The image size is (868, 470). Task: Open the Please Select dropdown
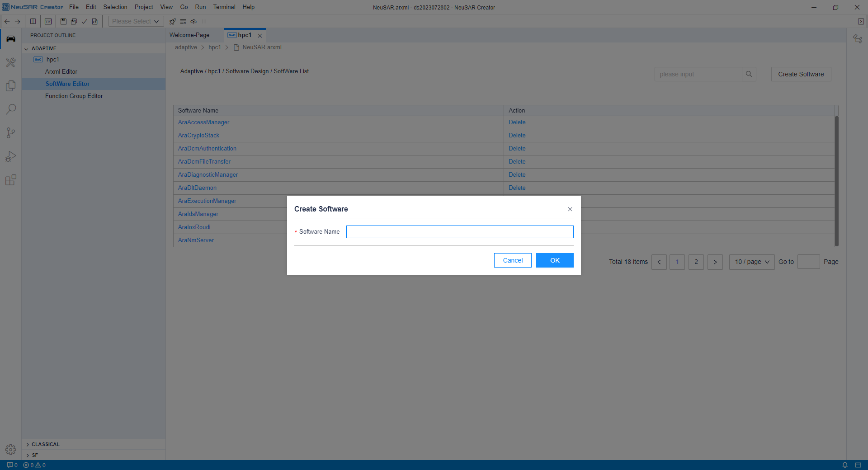coord(136,21)
